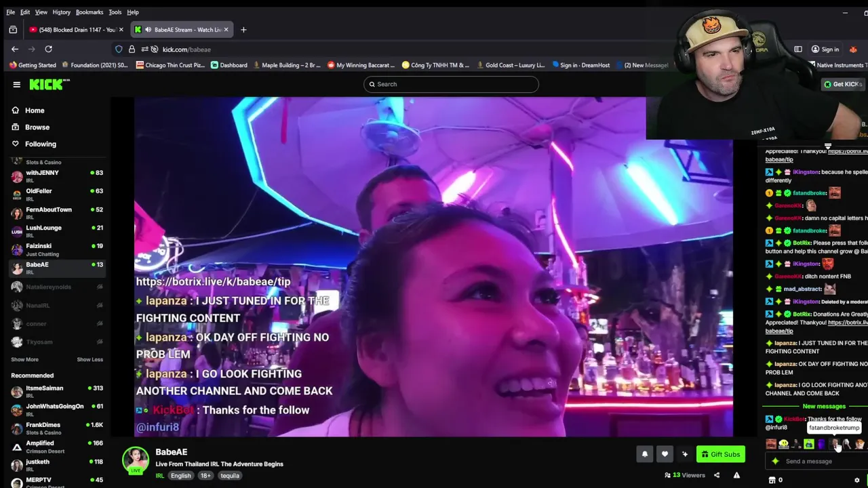Image resolution: width=868 pixels, height=488 pixels.
Task: Open FernAboutTown channel in sidebar
Action: tap(58, 213)
